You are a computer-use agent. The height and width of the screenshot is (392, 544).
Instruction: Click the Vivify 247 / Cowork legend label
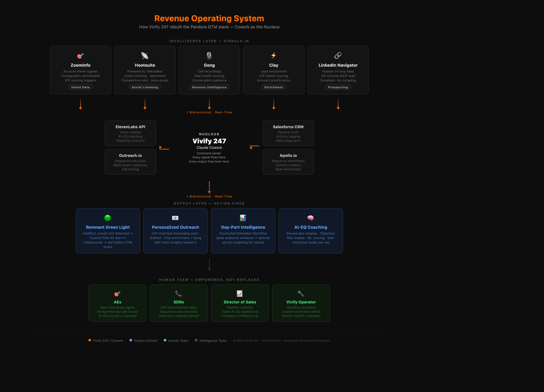(x=108, y=340)
